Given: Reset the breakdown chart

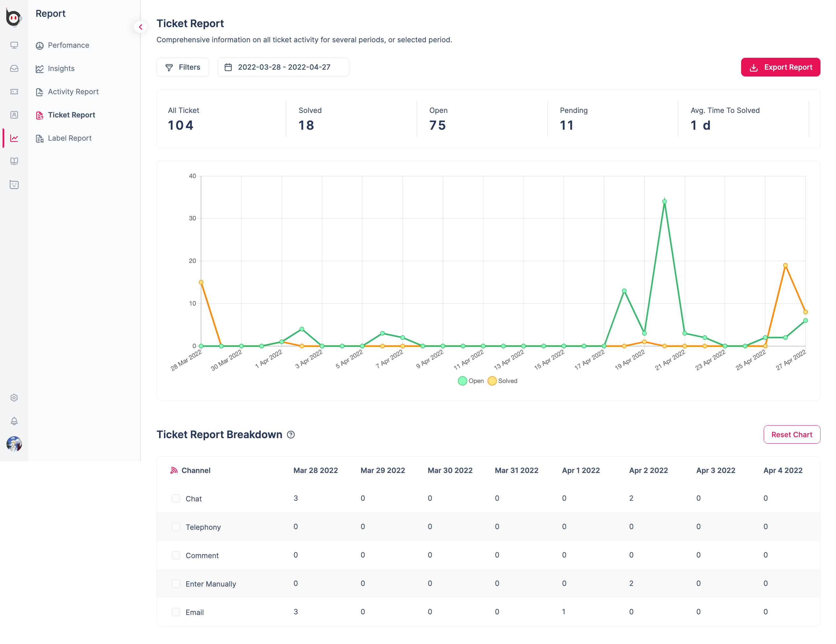Looking at the screenshot, I should (x=792, y=434).
